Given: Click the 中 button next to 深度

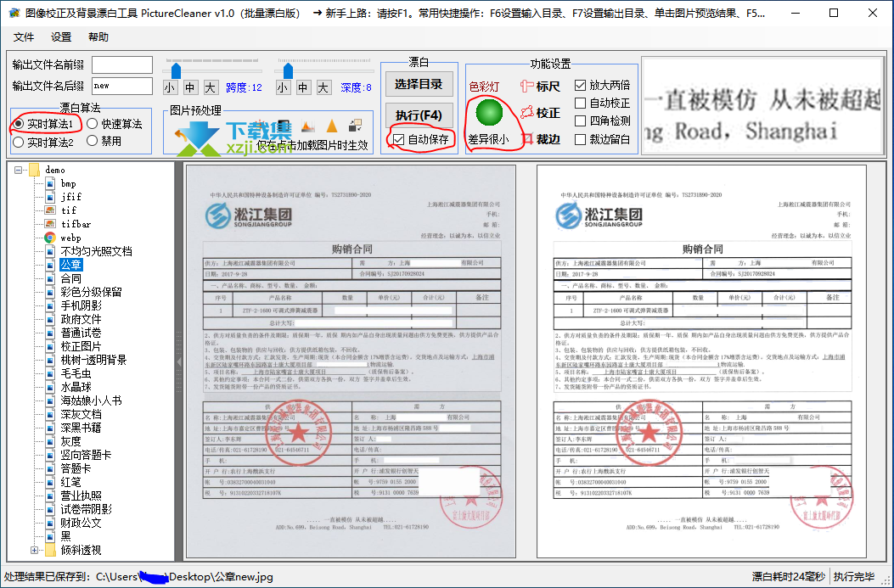Looking at the screenshot, I should [x=303, y=87].
